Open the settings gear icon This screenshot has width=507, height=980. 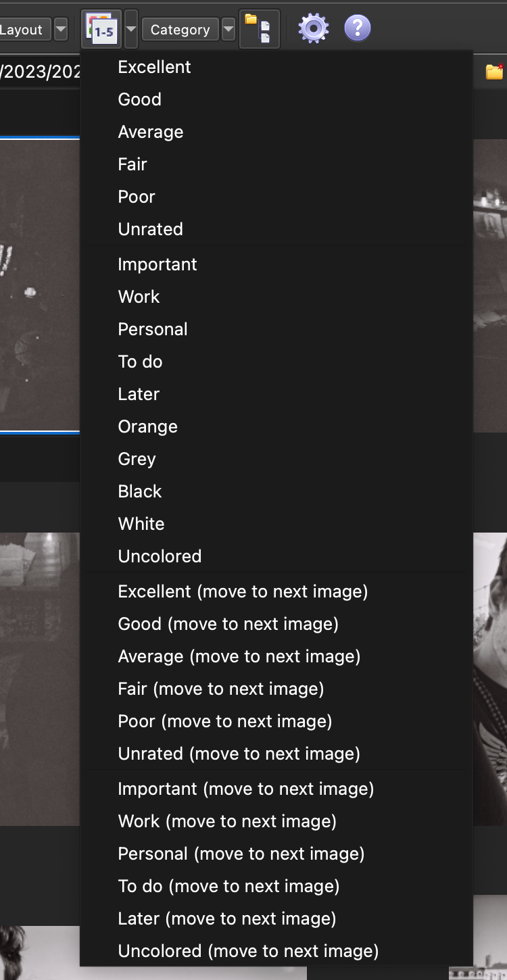point(313,29)
